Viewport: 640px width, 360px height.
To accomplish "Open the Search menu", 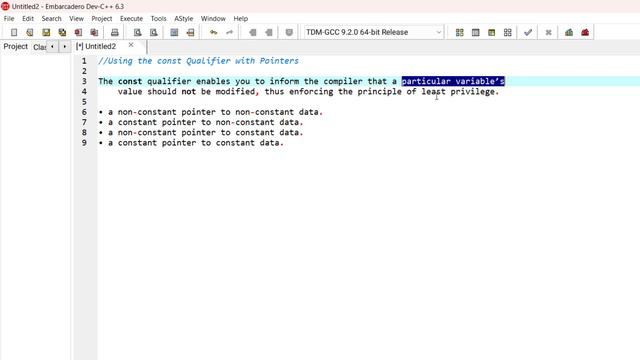I will point(51,18).
